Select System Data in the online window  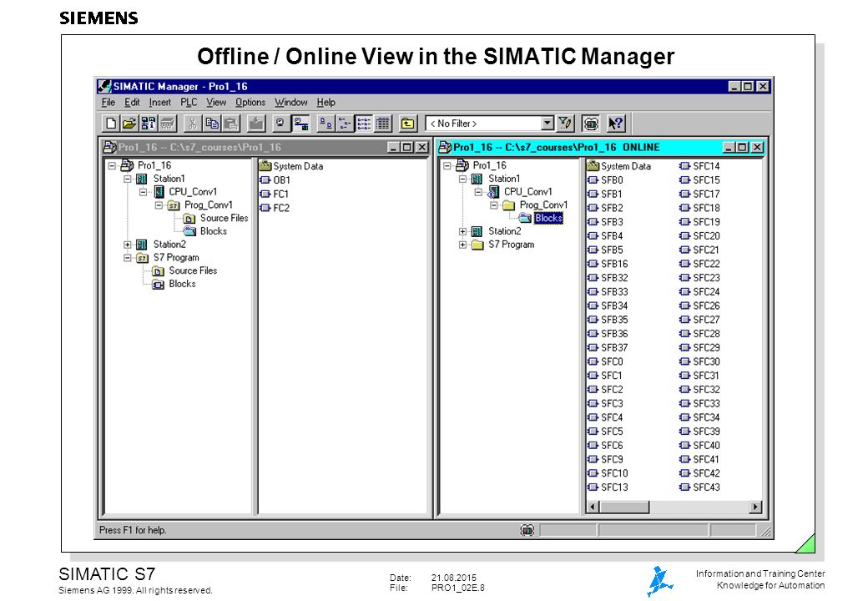pos(619,166)
